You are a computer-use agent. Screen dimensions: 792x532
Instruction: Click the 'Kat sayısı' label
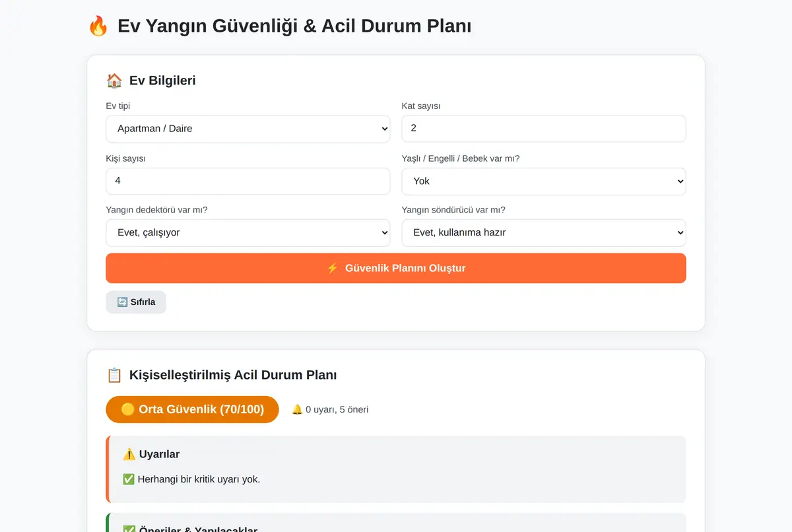coord(421,106)
